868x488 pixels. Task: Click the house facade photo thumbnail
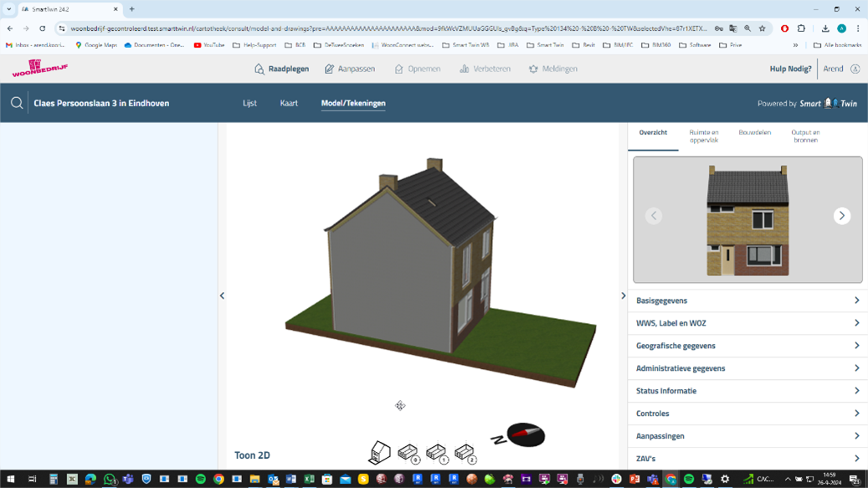click(747, 220)
